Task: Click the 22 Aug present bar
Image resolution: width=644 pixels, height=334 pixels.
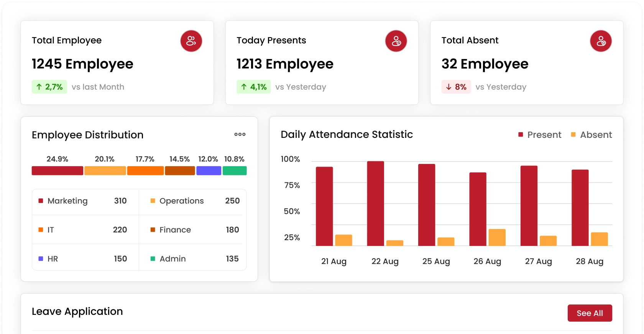Action: pyautogui.click(x=375, y=204)
